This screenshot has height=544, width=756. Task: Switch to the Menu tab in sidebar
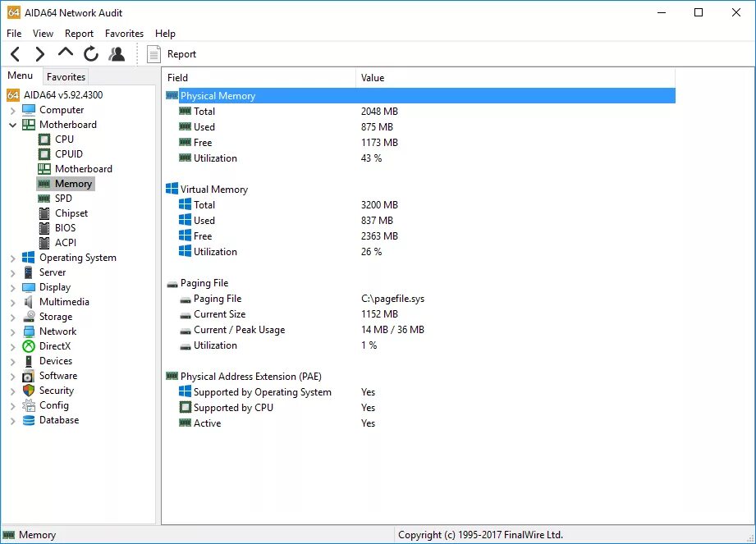pos(21,75)
